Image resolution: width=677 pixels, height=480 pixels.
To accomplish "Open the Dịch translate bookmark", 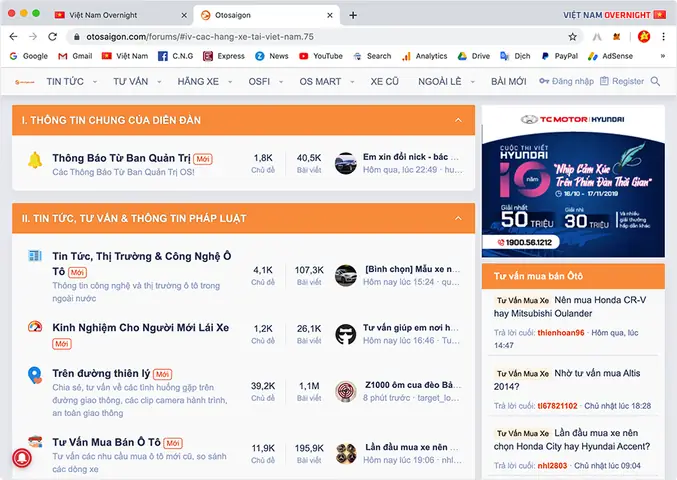I will [x=516, y=56].
